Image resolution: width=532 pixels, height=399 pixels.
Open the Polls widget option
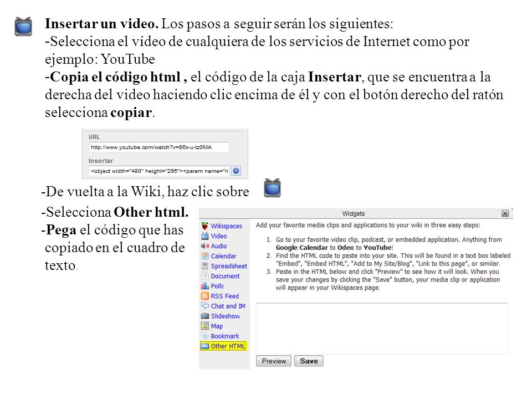pos(217,286)
